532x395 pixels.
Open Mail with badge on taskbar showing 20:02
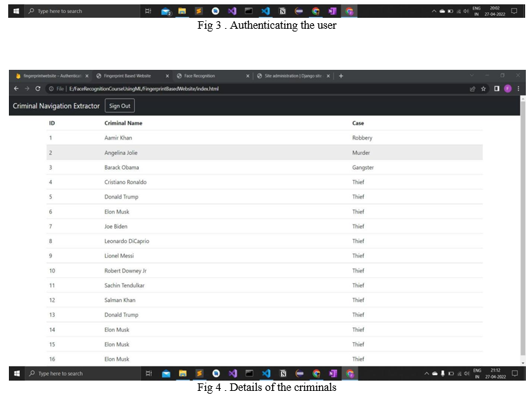point(165,11)
